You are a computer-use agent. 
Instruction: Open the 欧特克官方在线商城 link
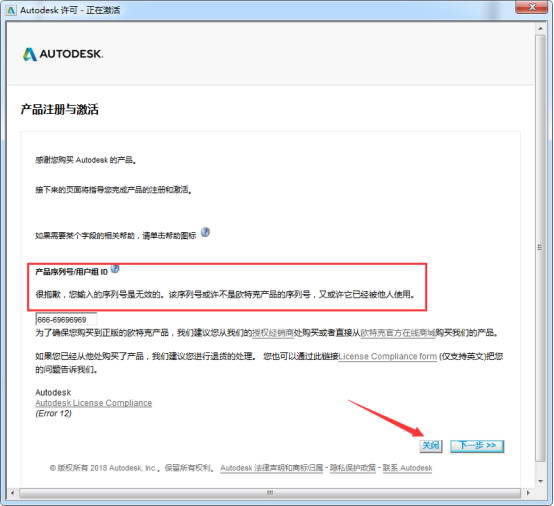tap(398, 333)
